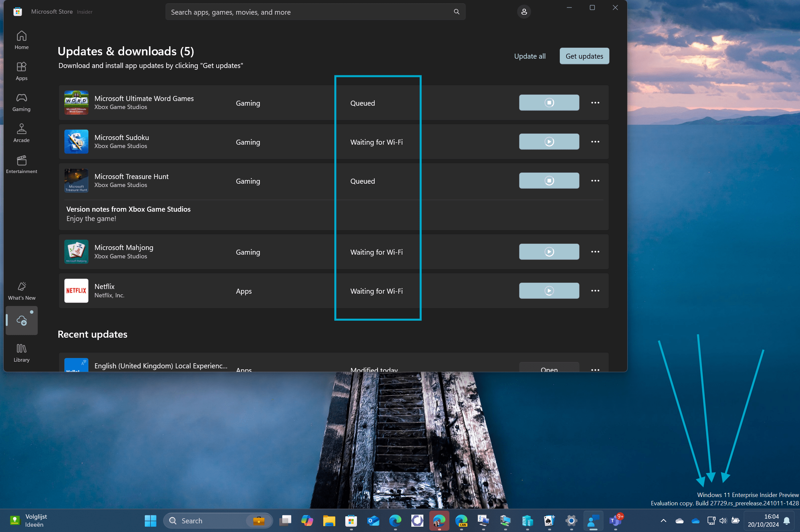Open the Gaming section in sidebar
The image size is (800, 532).
point(21,102)
